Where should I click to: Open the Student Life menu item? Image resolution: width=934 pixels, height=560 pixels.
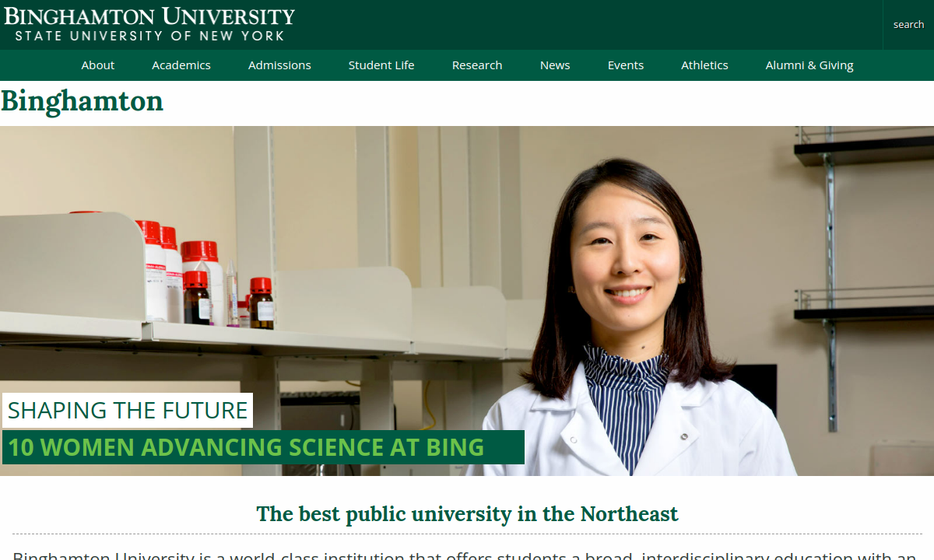point(381,65)
